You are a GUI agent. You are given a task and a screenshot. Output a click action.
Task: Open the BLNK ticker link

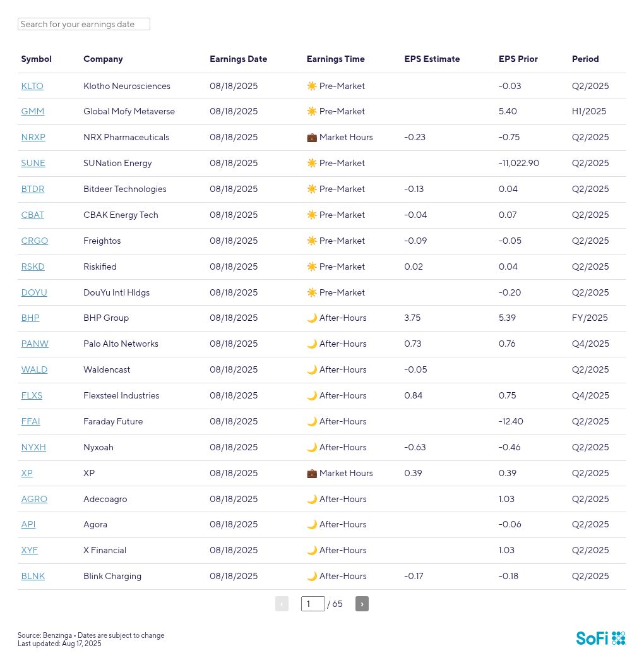33,577
